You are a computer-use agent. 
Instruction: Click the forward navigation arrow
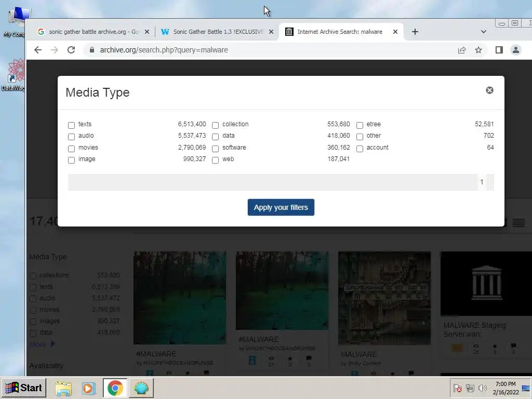pos(54,50)
